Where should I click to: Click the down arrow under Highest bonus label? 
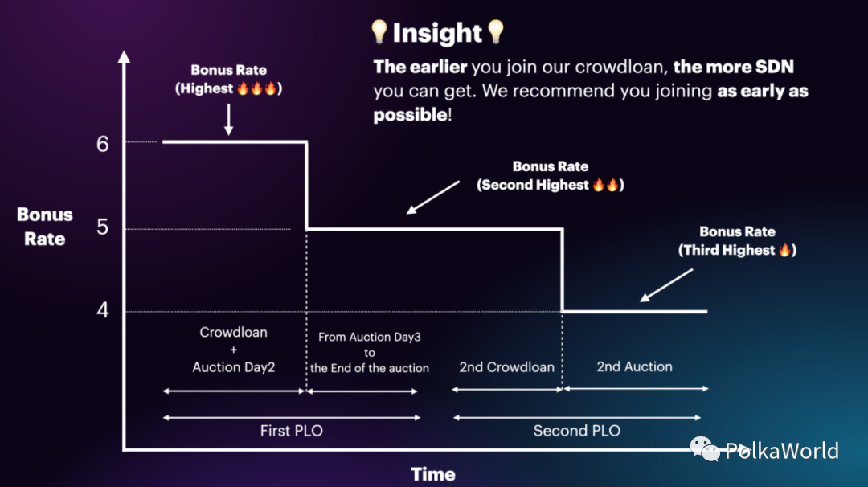(228, 119)
